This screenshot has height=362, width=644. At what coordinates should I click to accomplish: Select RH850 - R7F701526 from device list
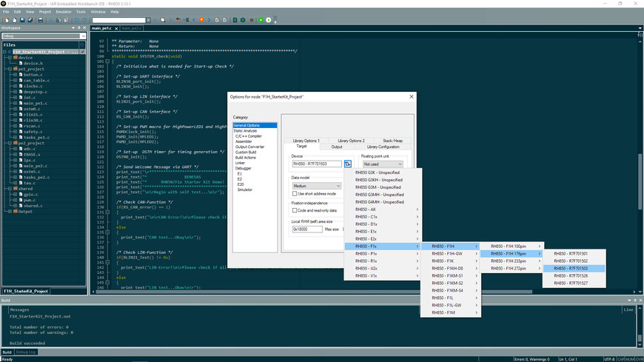[571, 276]
